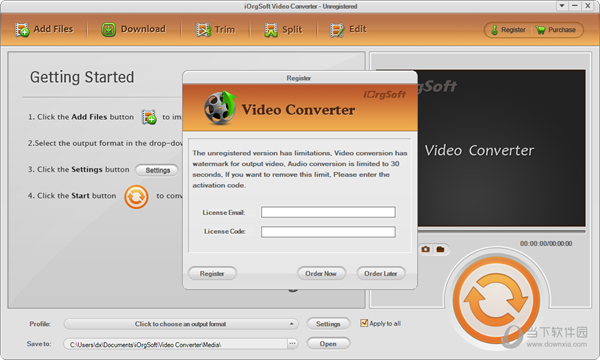Take a snapshot with the camera icon

(x=426, y=249)
